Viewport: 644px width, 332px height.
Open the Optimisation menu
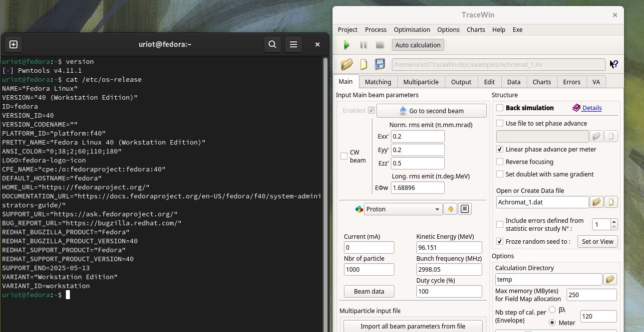(x=411, y=29)
